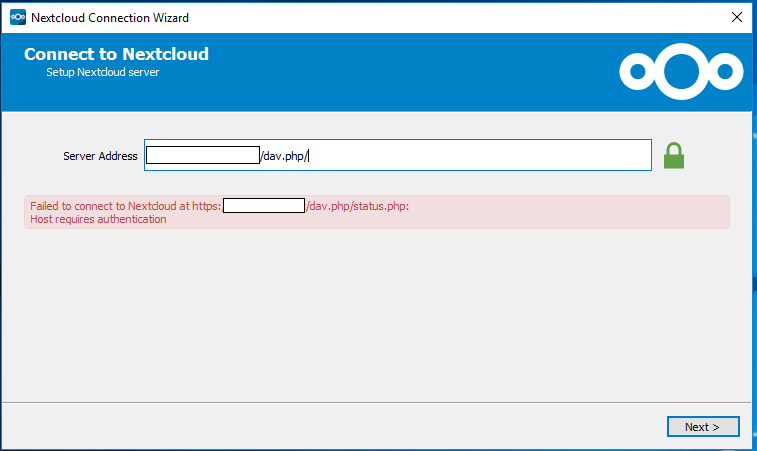Screen dimensions: 757x451
Task: Focus the Server Address input field
Action: tap(398, 155)
